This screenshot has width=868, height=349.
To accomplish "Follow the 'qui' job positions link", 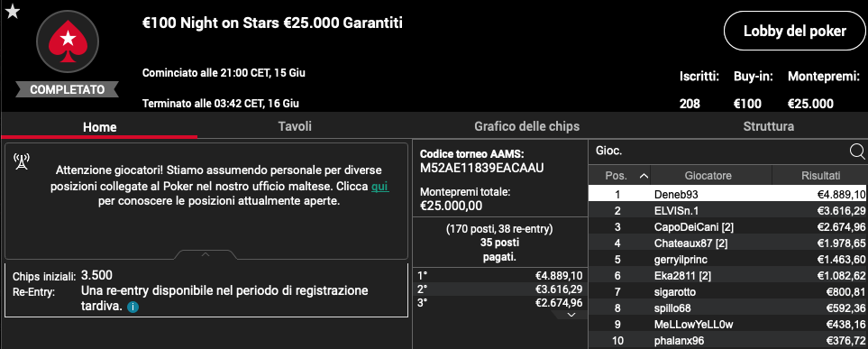I will point(379,187).
